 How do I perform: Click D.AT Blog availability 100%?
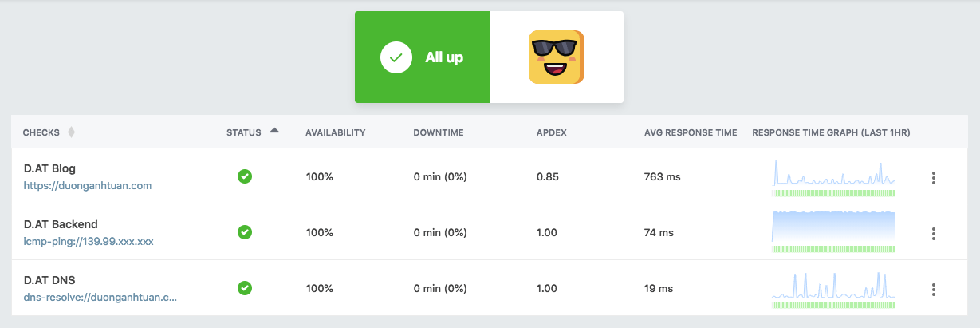320,177
